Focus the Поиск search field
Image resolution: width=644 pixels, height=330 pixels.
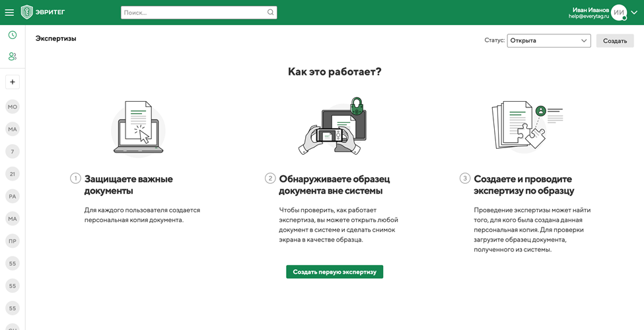click(194, 13)
